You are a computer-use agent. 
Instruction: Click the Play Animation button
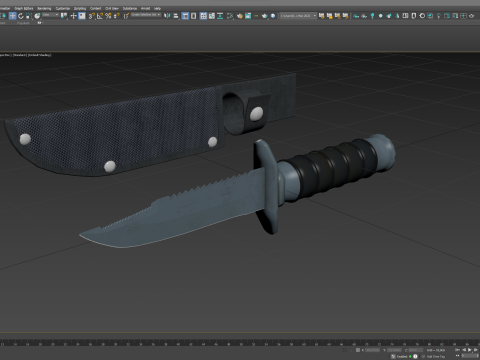point(470,350)
